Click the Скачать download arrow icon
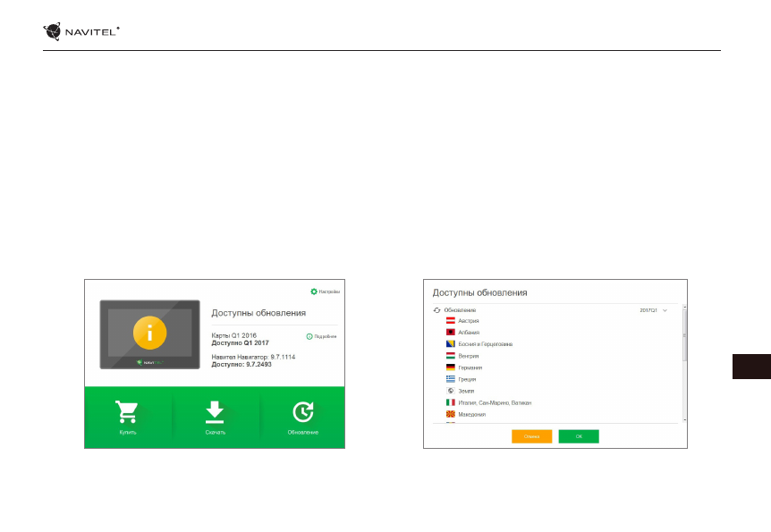The height and width of the screenshot is (532, 771). (213, 411)
